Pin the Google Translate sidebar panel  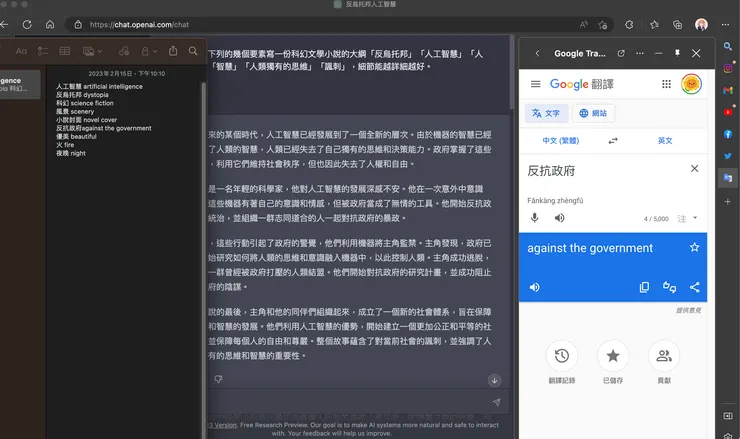click(x=677, y=53)
